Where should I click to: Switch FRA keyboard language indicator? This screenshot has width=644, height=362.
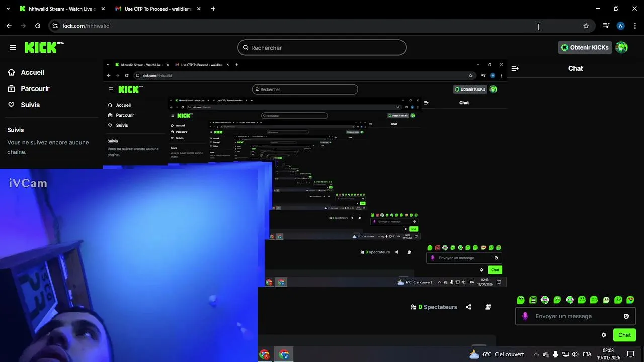tap(587, 354)
